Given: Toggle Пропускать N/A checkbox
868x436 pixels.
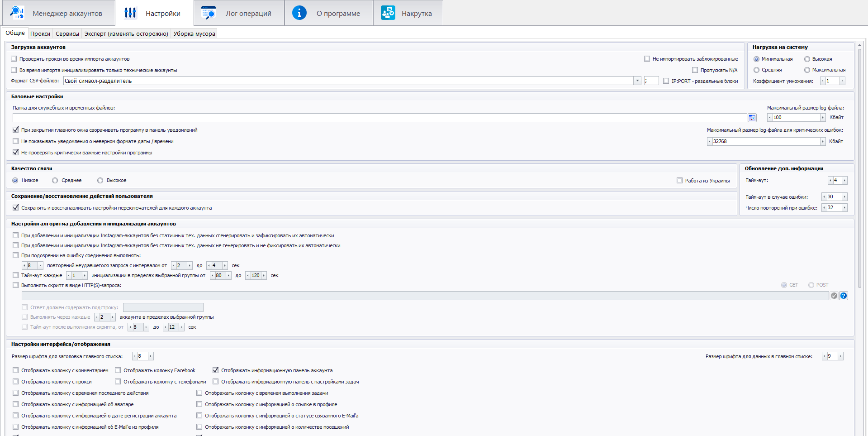Looking at the screenshot, I should click(695, 70).
